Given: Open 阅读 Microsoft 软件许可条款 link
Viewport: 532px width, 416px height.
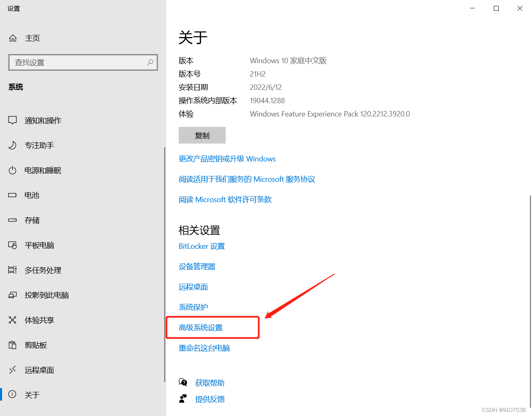Looking at the screenshot, I should pos(225,200).
